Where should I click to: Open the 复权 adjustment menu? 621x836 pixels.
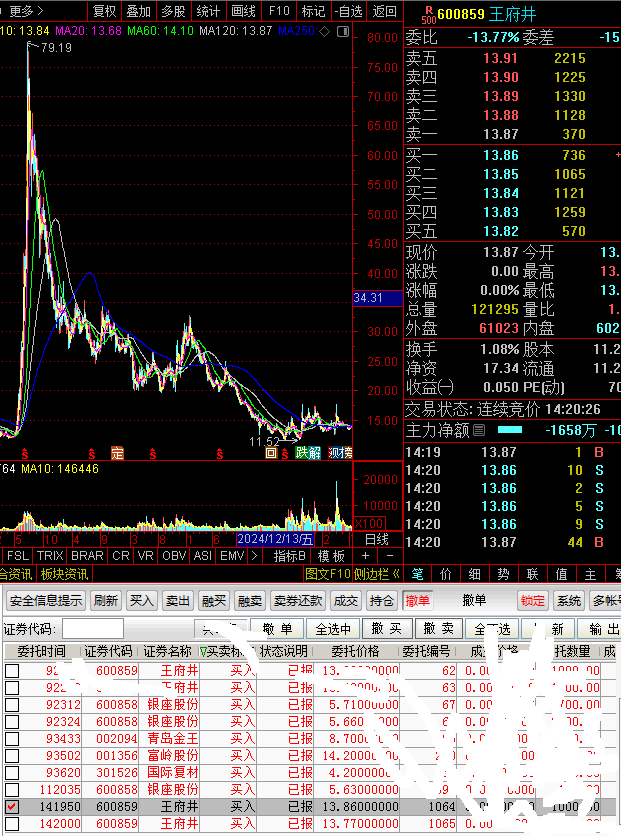(x=104, y=11)
